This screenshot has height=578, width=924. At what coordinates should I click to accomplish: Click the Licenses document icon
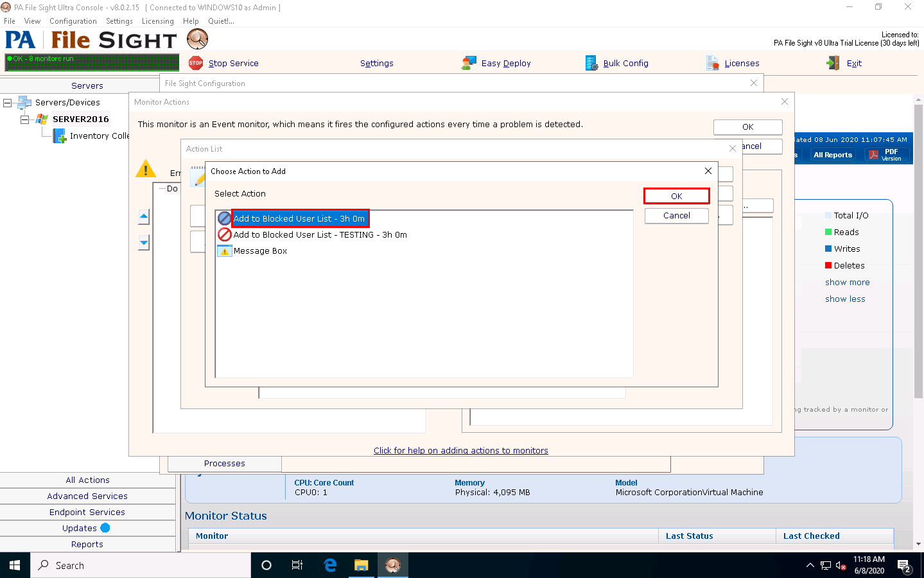[x=712, y=63]
